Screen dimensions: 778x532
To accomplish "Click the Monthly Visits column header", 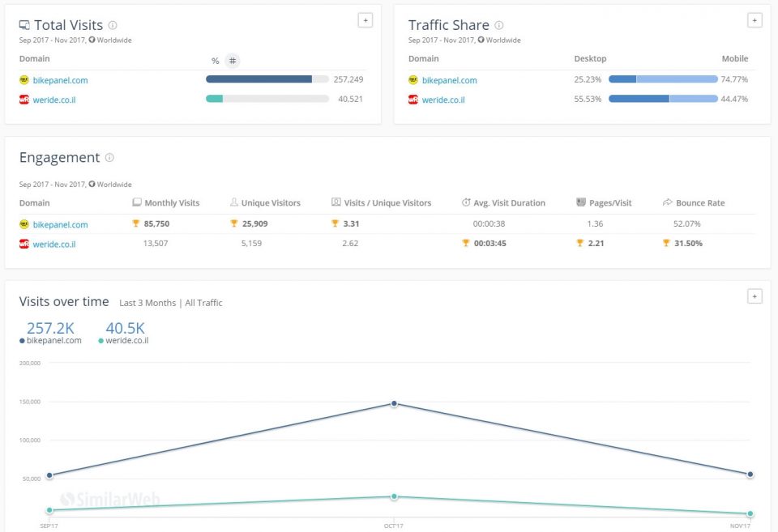I will [x=171, y=203].
